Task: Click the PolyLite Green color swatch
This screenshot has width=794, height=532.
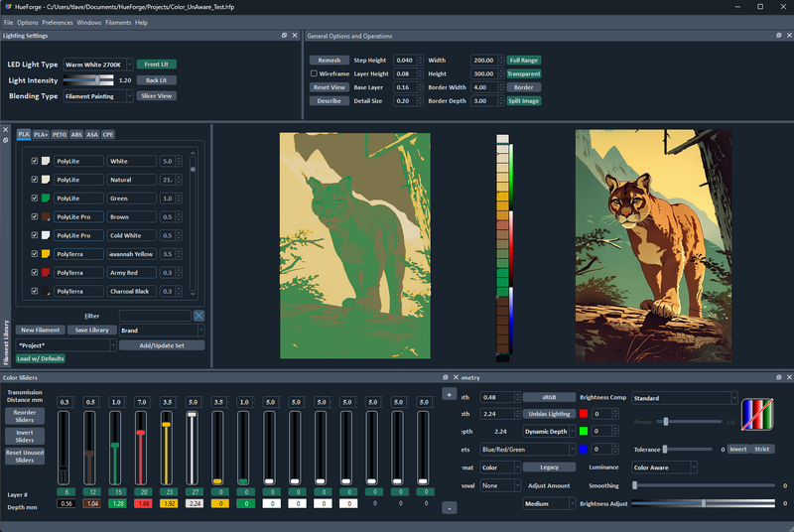Action: 46,199
